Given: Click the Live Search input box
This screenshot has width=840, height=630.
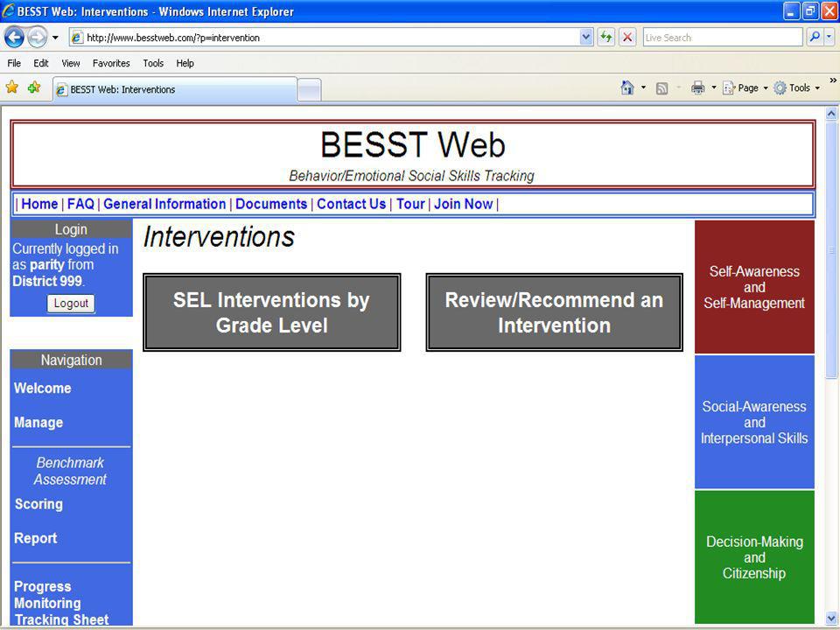Looking at the screenshot, I should click(x=722, y=38).
